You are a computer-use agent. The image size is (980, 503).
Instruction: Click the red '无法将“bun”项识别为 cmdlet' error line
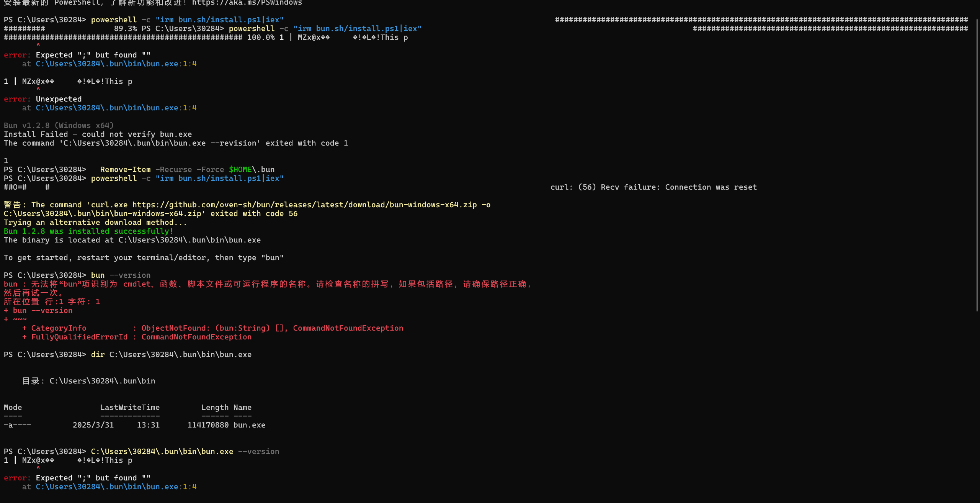coord(268,284)
